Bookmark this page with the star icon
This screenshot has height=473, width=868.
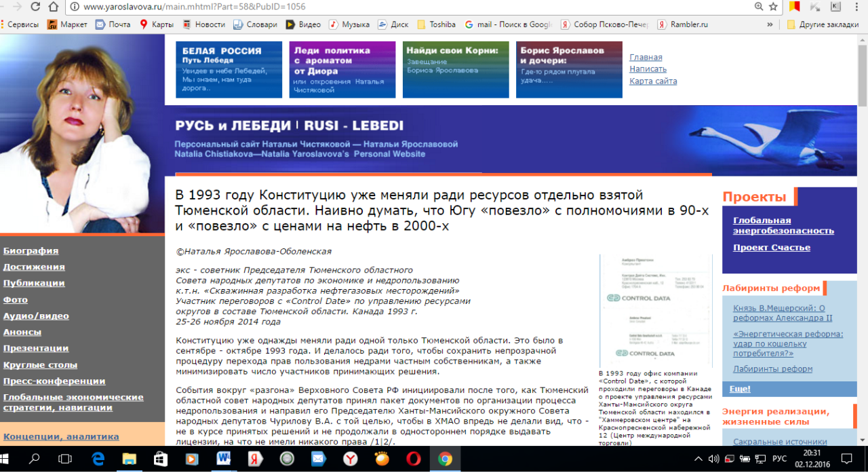[x=773, y=7]
